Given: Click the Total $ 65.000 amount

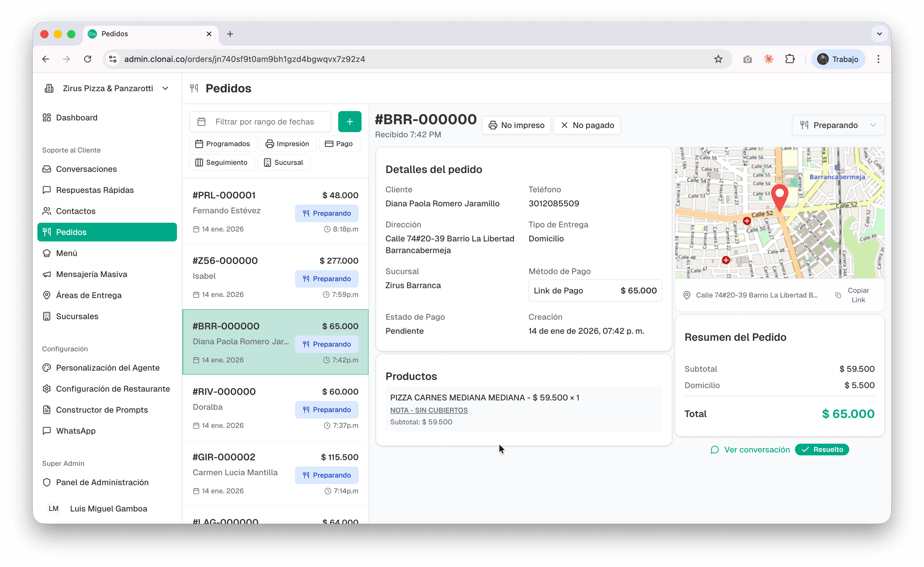Looking at the screenshot, I should point(848,414).
